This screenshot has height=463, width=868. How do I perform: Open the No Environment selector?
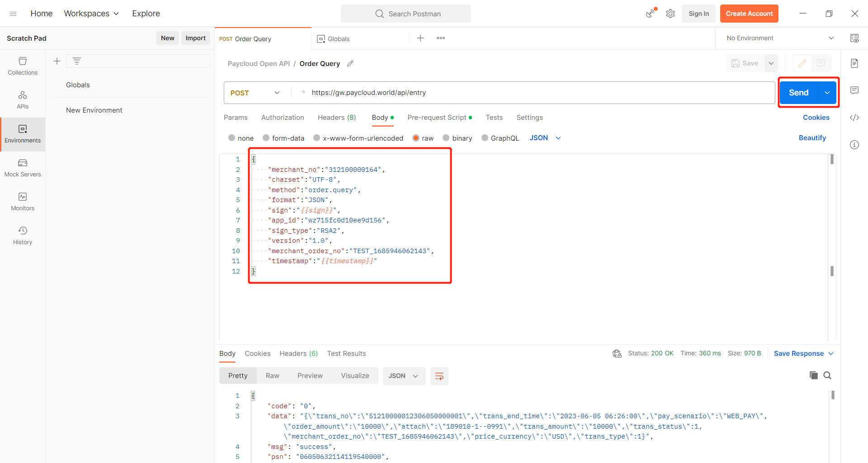pos(780,38)
